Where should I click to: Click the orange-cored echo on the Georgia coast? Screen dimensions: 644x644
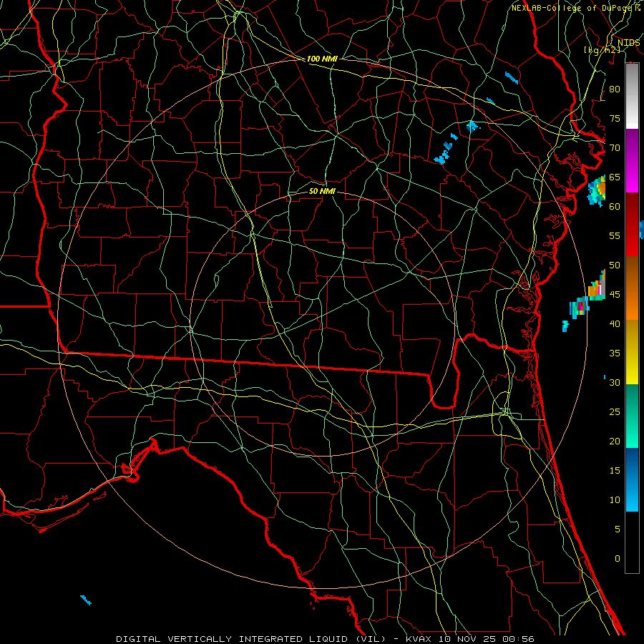coord(597,190)
